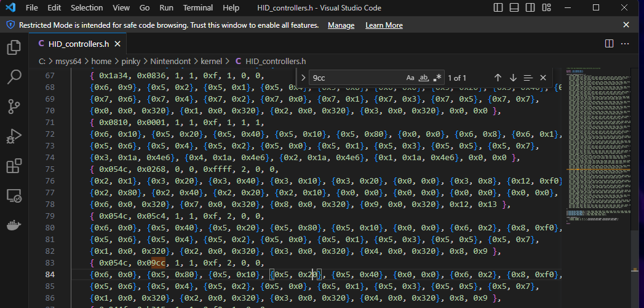
Task: Open the File menu
Action: (31, 8)
